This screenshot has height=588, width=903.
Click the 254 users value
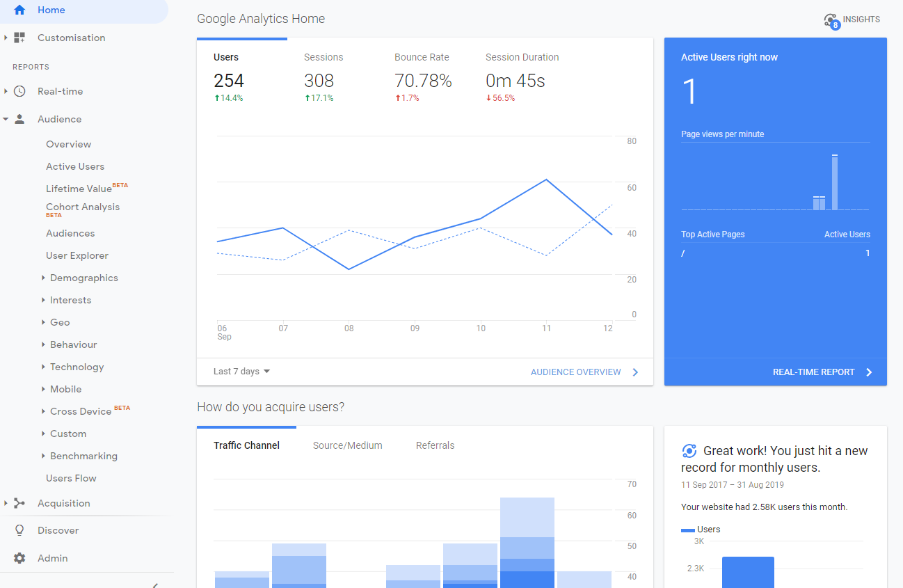click(229, 81)
